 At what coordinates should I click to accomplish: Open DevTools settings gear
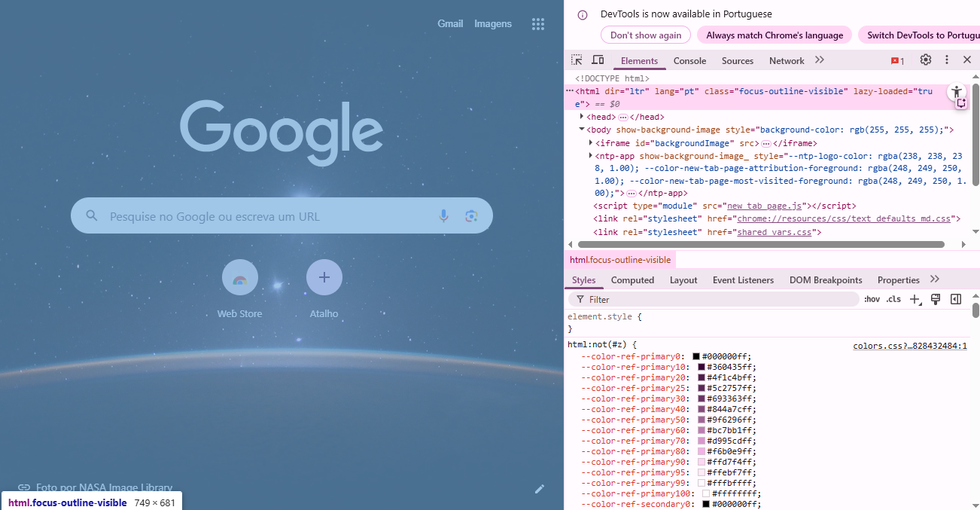pyautogui.click(x=926, y=60)
